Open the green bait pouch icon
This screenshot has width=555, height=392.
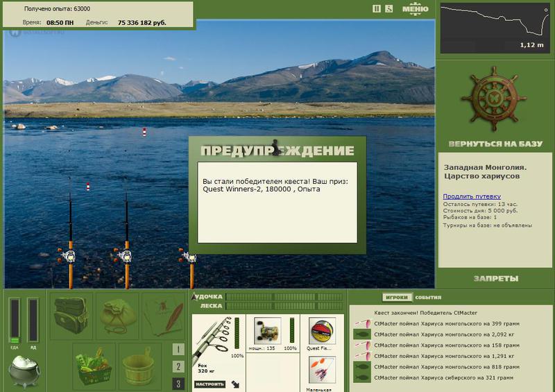tap(117, 316)
